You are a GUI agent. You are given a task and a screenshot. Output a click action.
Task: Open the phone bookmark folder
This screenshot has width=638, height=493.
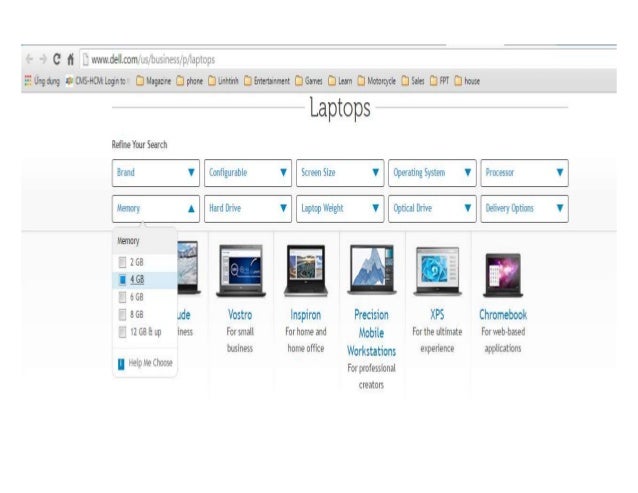[189, 81]
